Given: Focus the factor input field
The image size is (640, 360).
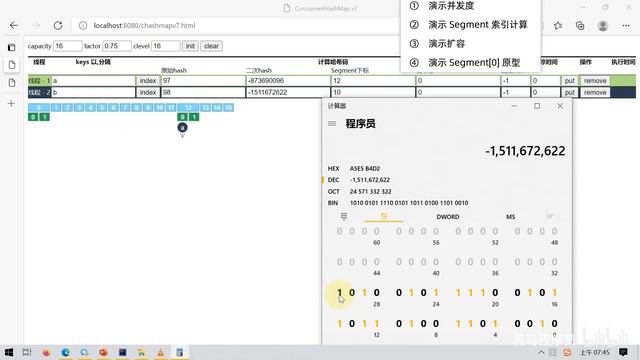Looking at the screenshot, I should point(117,46).
